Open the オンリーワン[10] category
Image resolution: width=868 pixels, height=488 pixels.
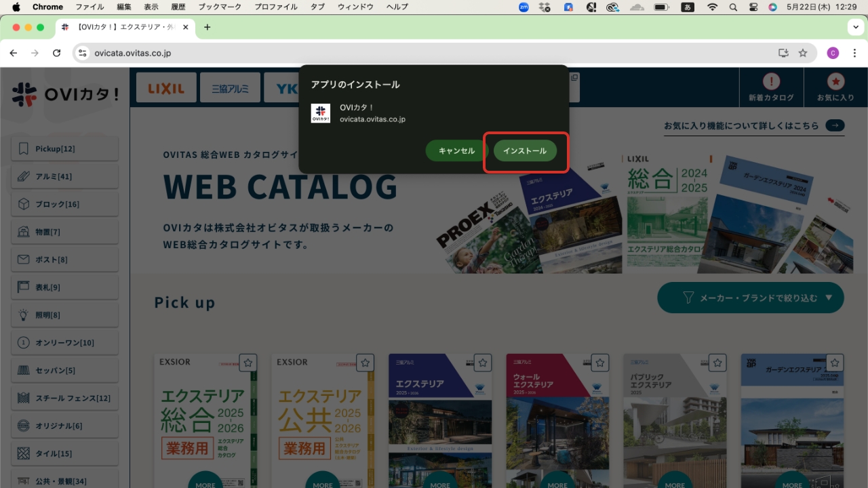(x=64, y=343)
